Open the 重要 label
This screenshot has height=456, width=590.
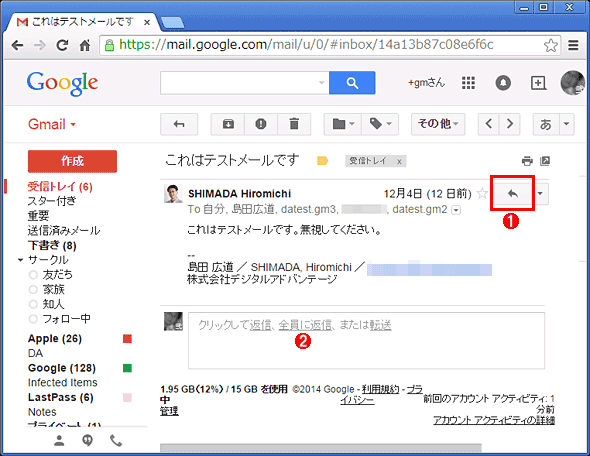pyautogui.click(x=38, y=216)
